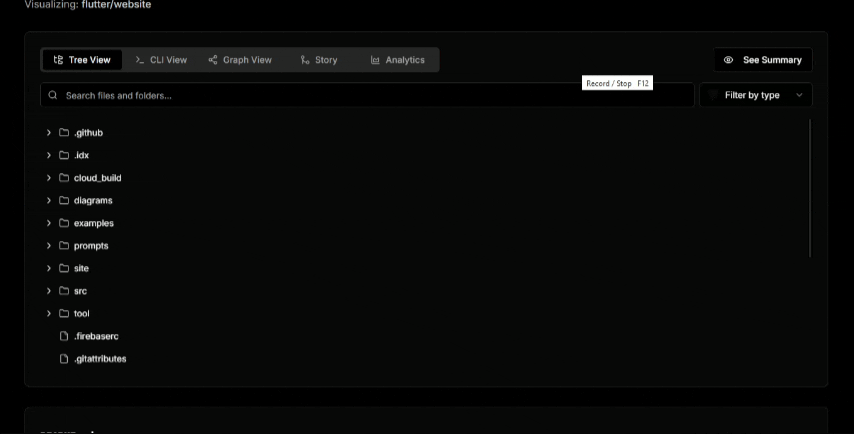The height and width of the screenshot is (434, 854).
Task: Click the cloud_build folder icon
Action: (64, 178)
